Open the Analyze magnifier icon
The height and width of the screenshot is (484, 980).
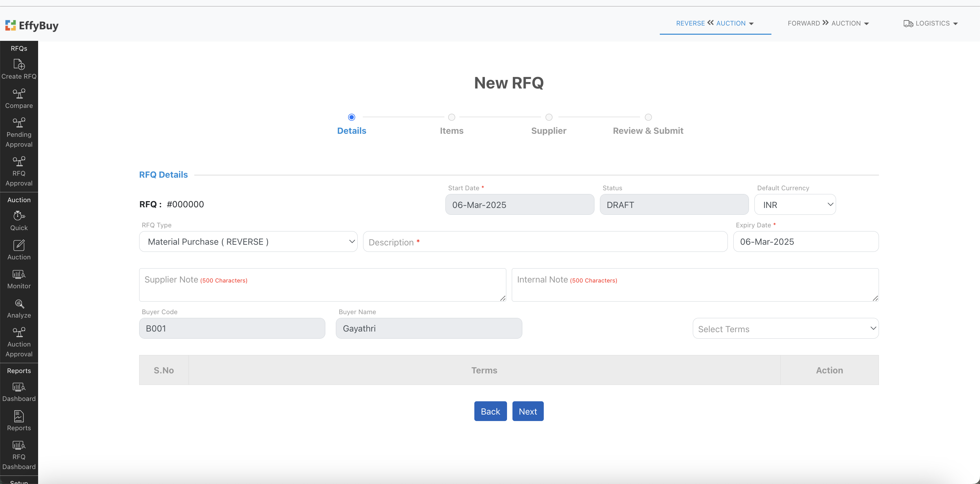[19, 304]
